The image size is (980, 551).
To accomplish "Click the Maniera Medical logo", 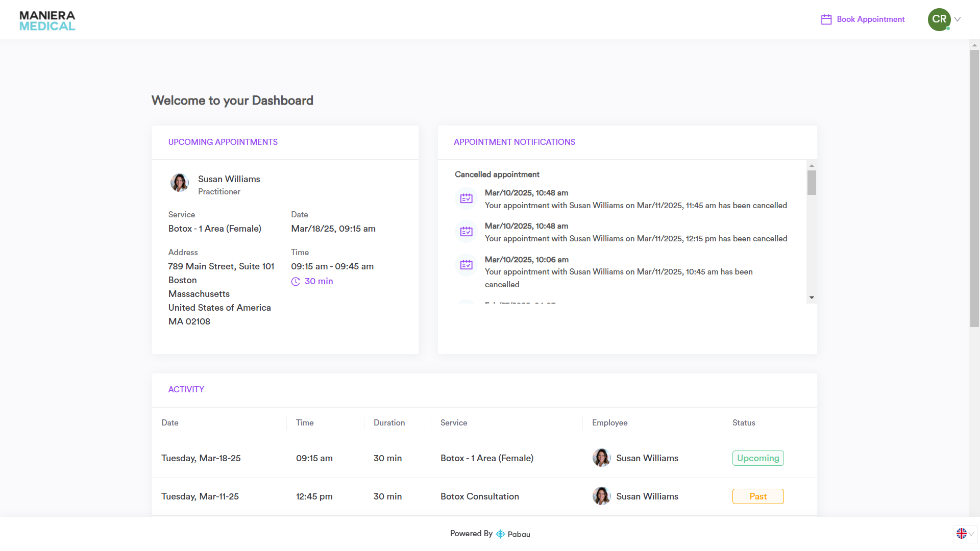I will pos(47,21).
